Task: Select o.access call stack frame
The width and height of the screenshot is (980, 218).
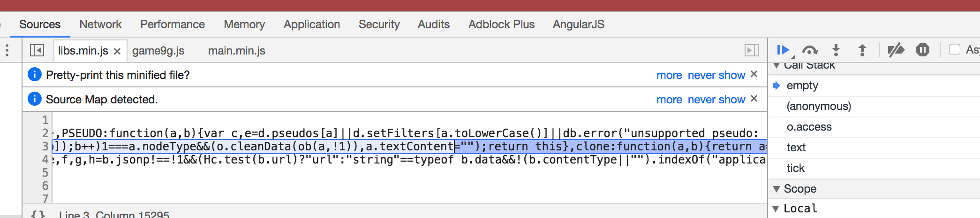Action: (809, 127)
